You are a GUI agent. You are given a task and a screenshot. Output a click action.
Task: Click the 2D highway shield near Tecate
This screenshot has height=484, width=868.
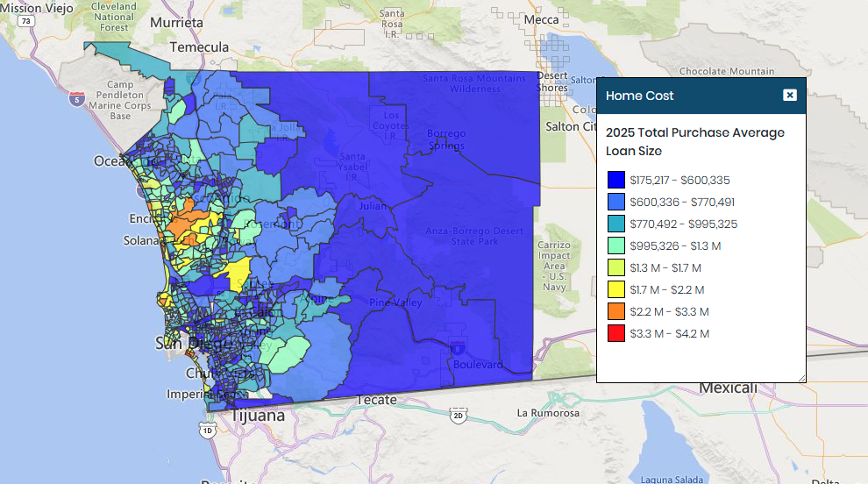pyautogui.click(x=458, y=416)
